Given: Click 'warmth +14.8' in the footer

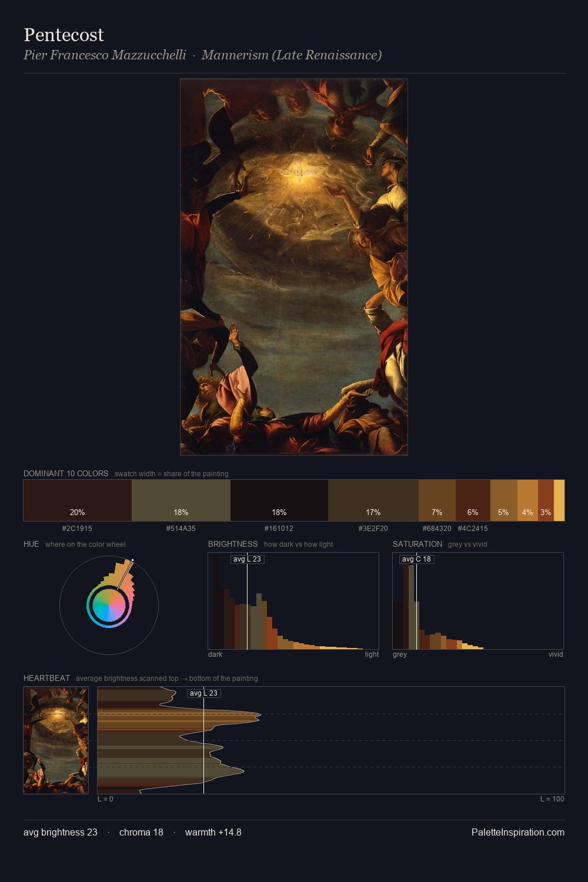Looking at the screenshot, I should coord(213,833).
